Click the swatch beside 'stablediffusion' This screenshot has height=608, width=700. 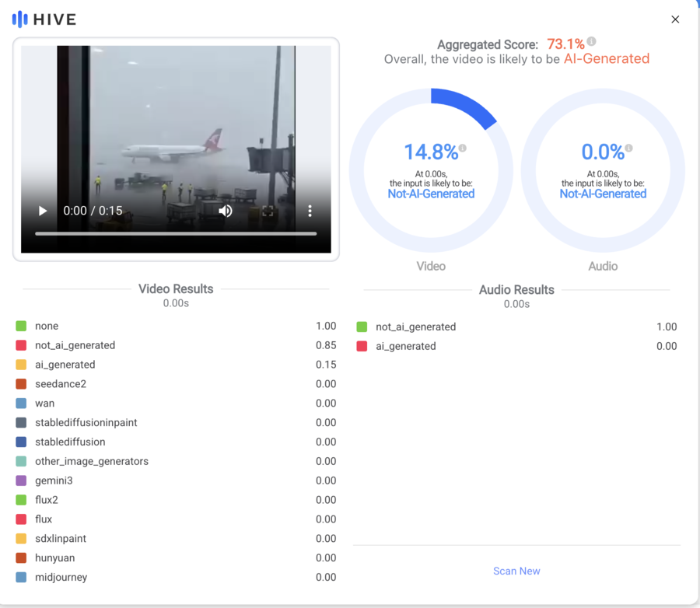point(21,442)
